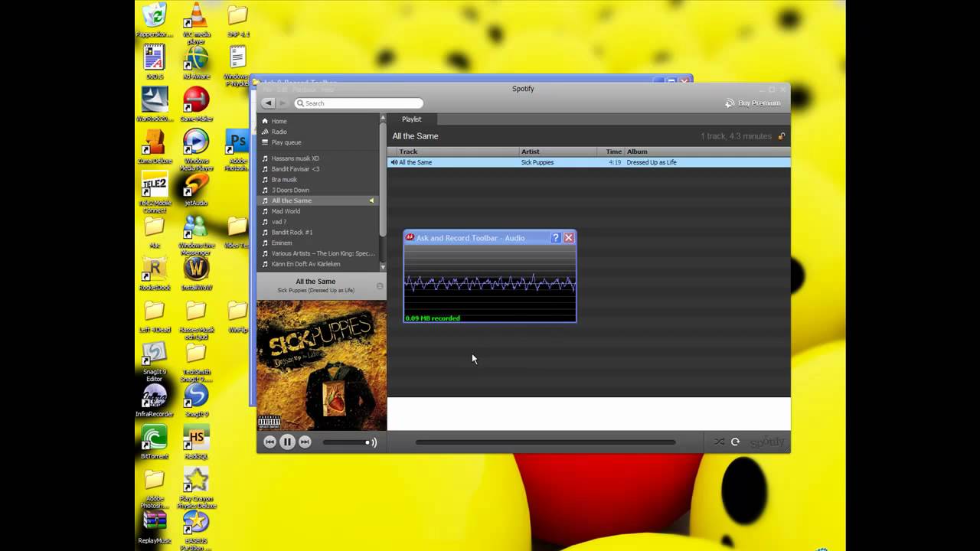The width and height of the screenshot is (980, 551).
Task: Click the speaker icon beside All the Same track
Action: pos(394,162)
